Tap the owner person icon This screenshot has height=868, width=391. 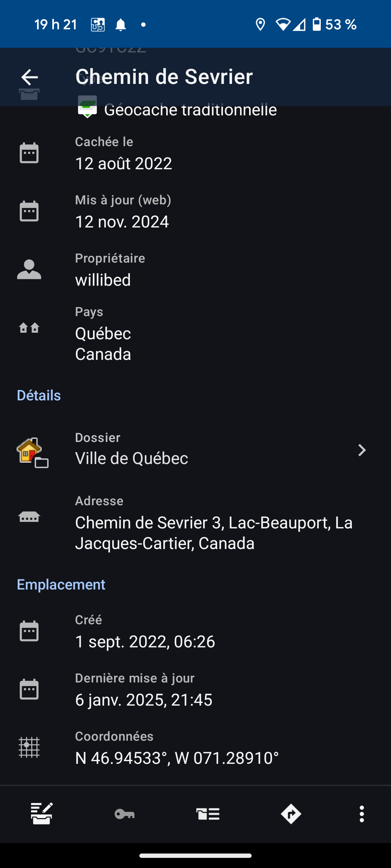(x=29, y=269)
